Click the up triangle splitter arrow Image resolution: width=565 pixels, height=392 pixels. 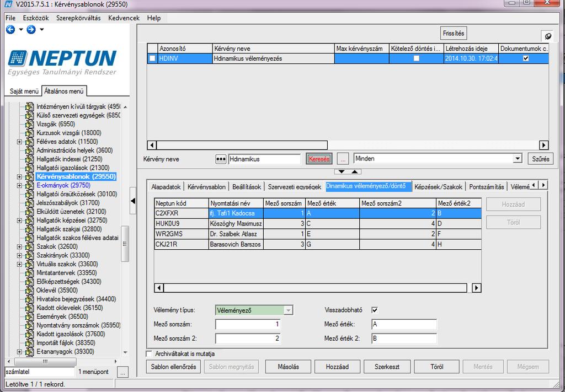tap(355, 171)
